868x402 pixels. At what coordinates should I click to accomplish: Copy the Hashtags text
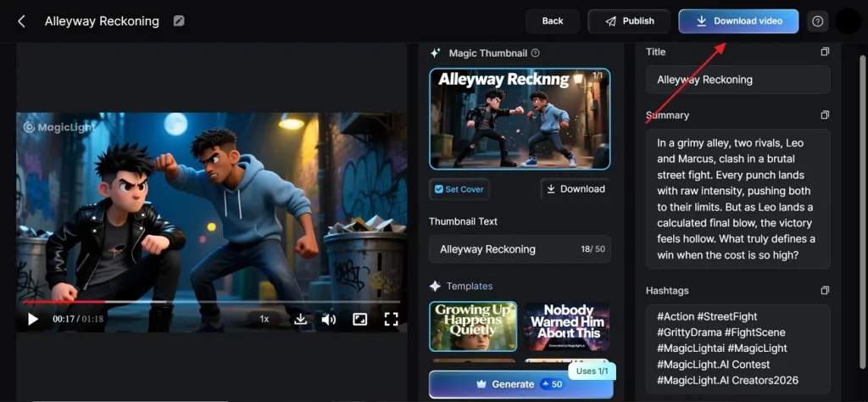pyautogui.click(x=825, y=290)
